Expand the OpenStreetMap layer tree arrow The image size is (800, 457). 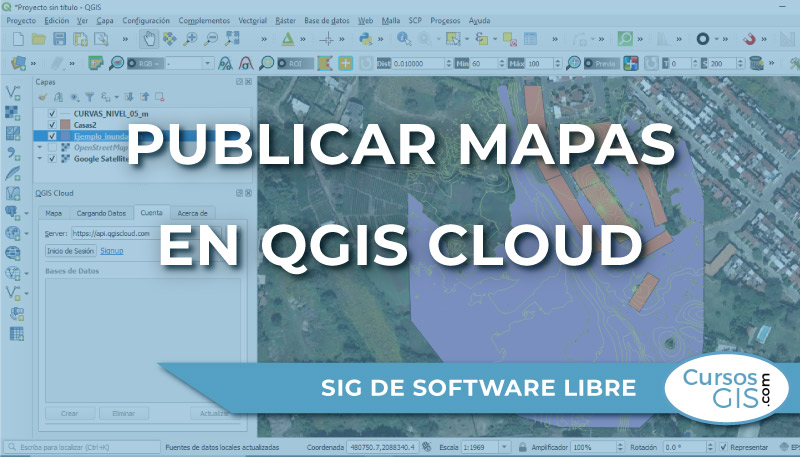click(40, 147)
